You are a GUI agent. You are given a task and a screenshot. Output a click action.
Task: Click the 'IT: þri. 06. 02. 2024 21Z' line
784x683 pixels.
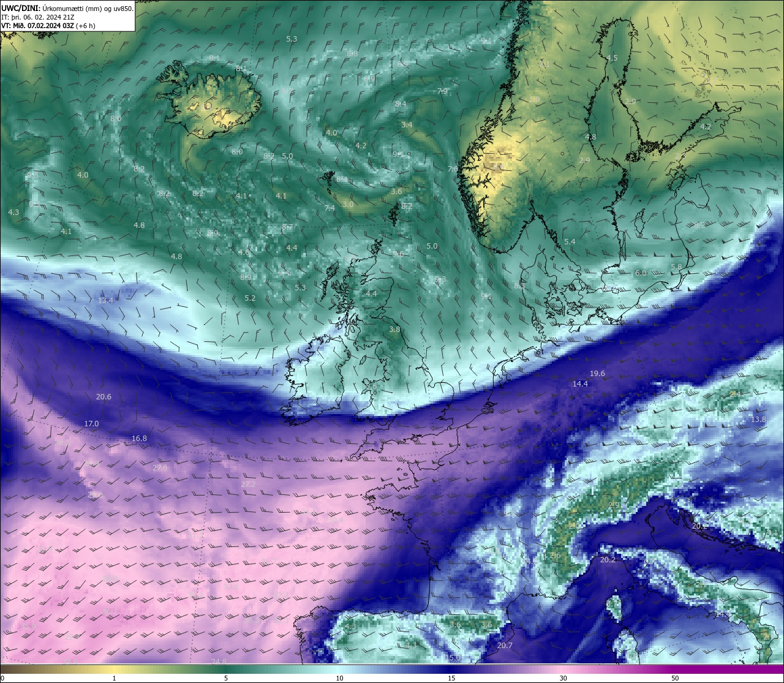pyautogui.click(x=38, y=17)
